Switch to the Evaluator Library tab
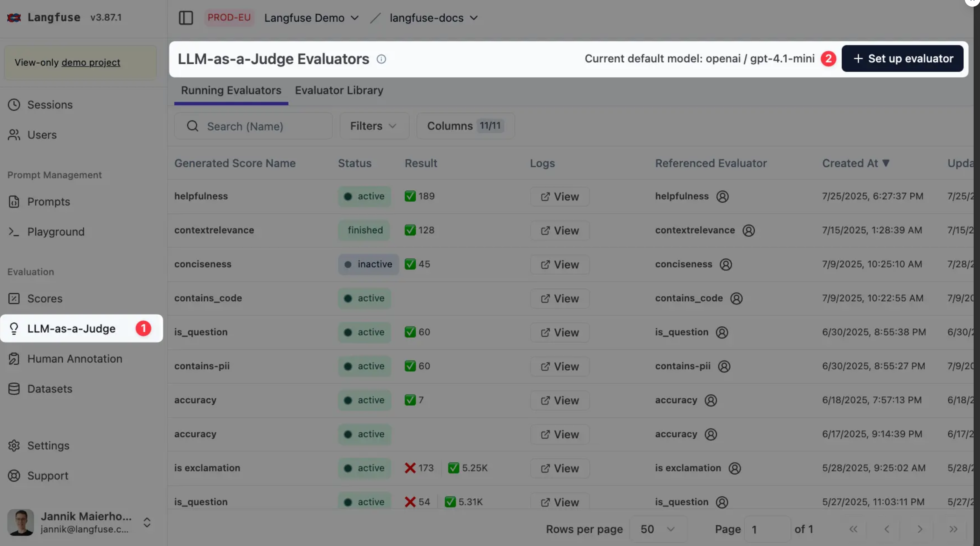 pyautogui.click(x=339, y=91)
